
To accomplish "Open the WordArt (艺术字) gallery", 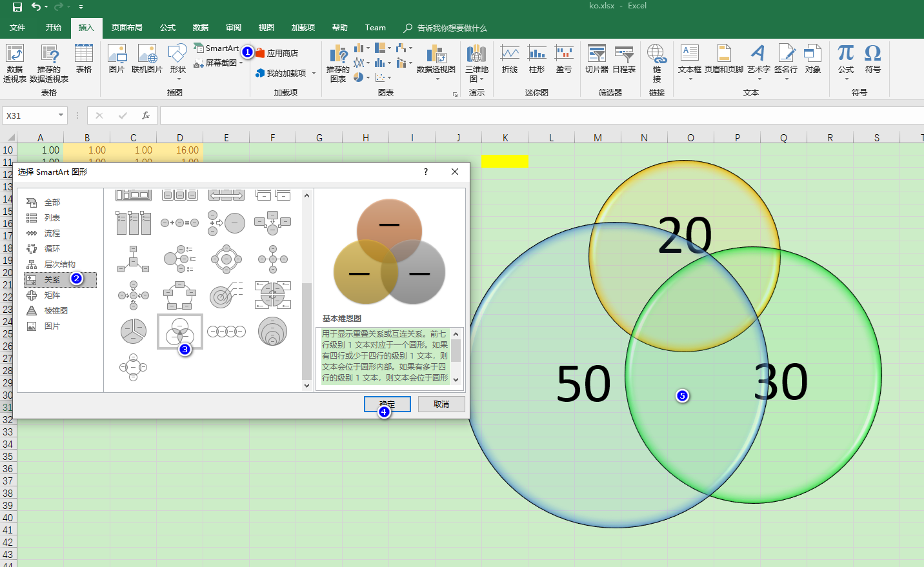I will [x=759, y=62].
